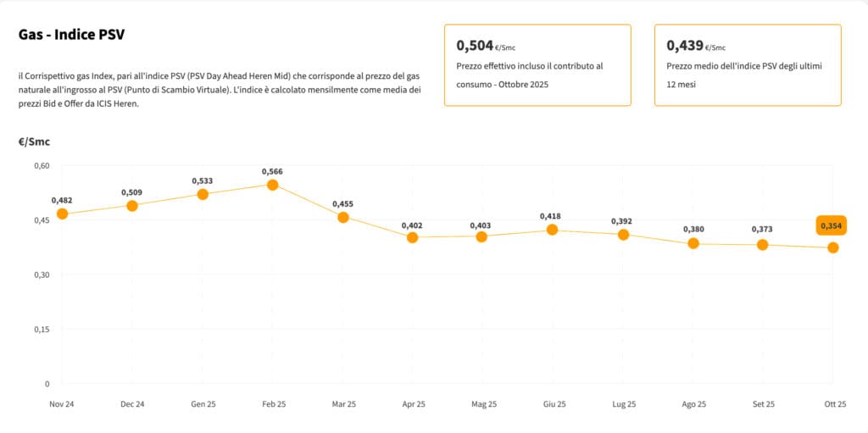Click the "Gas - Indice PSV" heading
The image size is (868, 433).
pyautogui.click(x=72, y=35)
